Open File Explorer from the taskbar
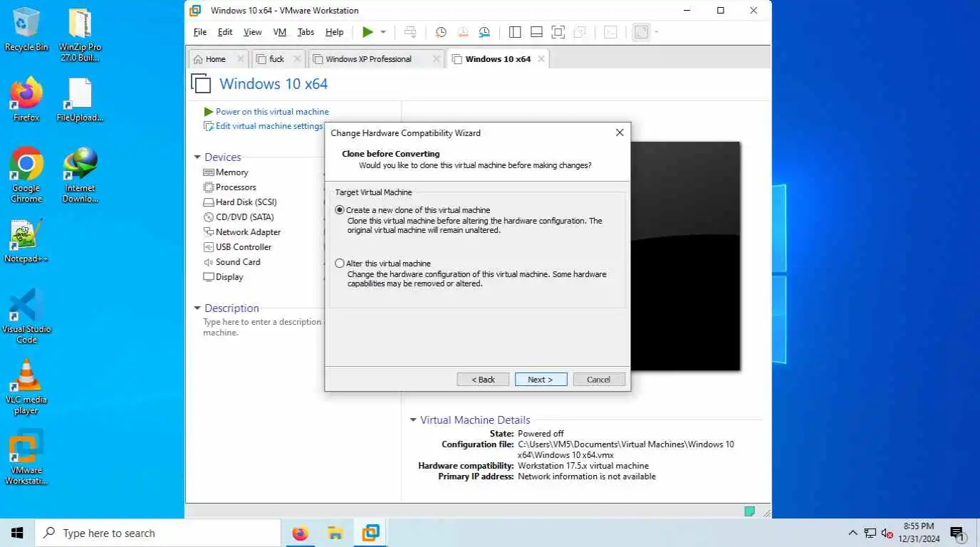980x547 pixels. [335, 533]
